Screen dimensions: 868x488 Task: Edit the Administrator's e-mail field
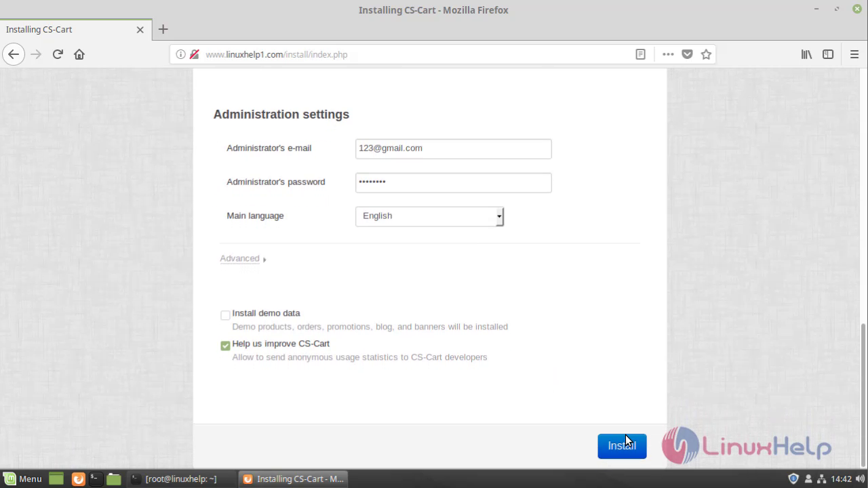click(453, 148)
